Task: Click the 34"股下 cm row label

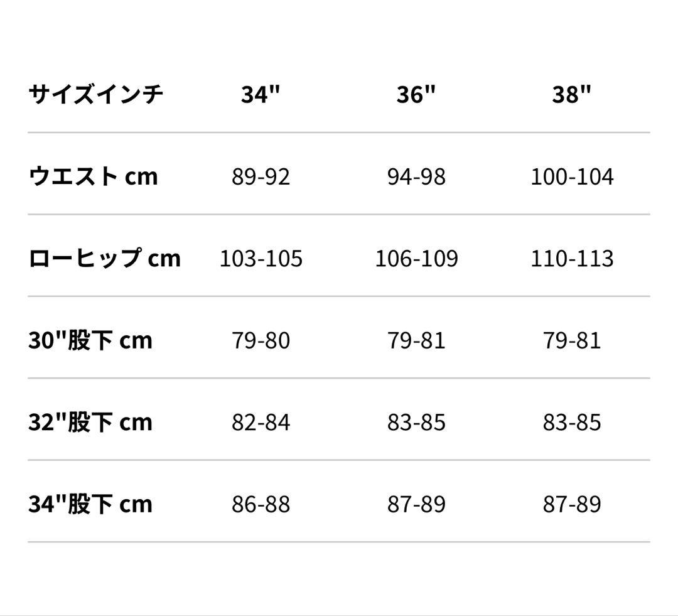Action: pos(90,504)
